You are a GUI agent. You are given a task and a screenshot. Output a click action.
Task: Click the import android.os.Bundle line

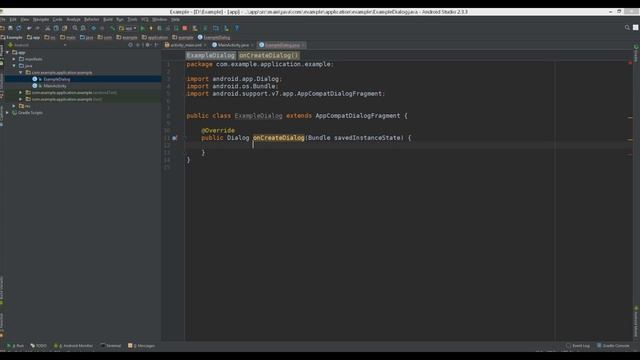tap(232, 86)
